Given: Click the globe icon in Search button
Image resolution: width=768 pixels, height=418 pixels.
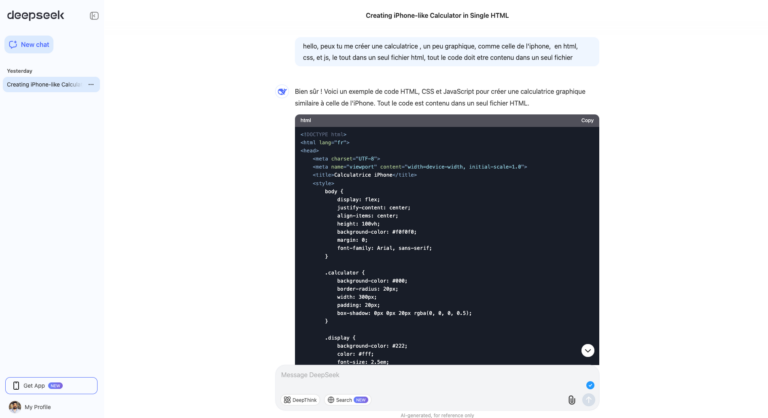Looking at the screenshot, I should (331, 400).
